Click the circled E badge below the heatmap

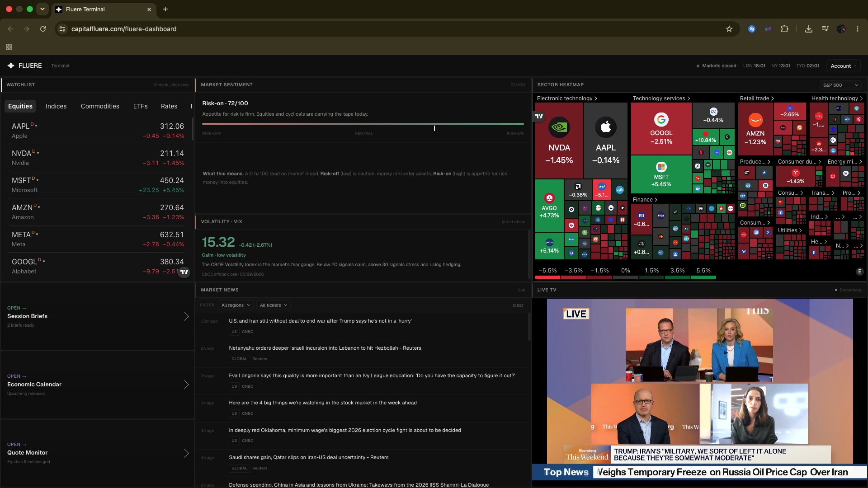tap(860, 272)
